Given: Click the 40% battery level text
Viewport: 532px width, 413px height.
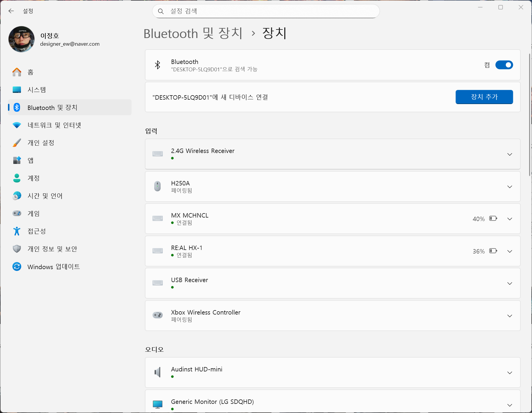Looking at the screenshot, I should [478, 219].
